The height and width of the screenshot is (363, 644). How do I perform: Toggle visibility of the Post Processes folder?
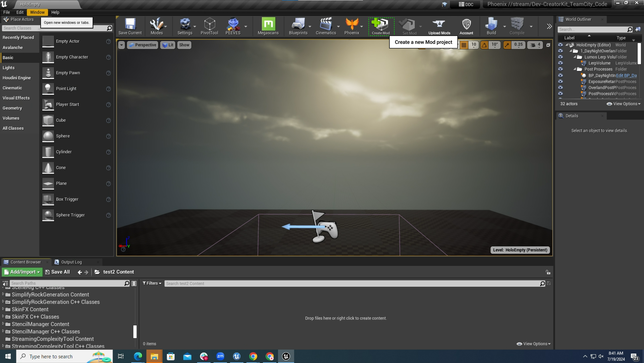coord(560,69)
